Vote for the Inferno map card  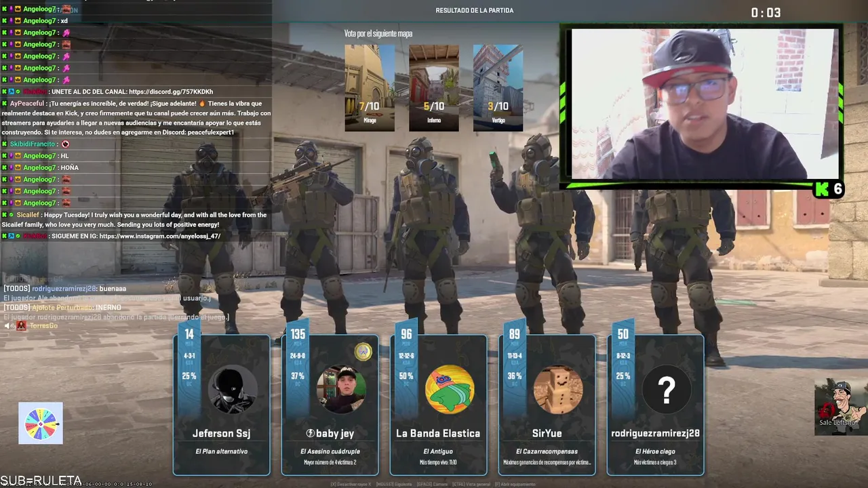[434, 87]
